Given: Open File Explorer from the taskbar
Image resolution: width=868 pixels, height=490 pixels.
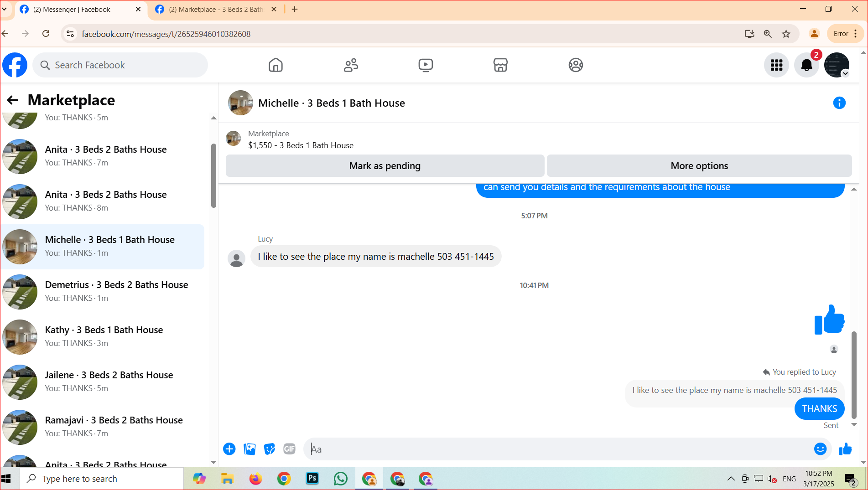Looking at the screenshot, I should (x=227, y=479).
